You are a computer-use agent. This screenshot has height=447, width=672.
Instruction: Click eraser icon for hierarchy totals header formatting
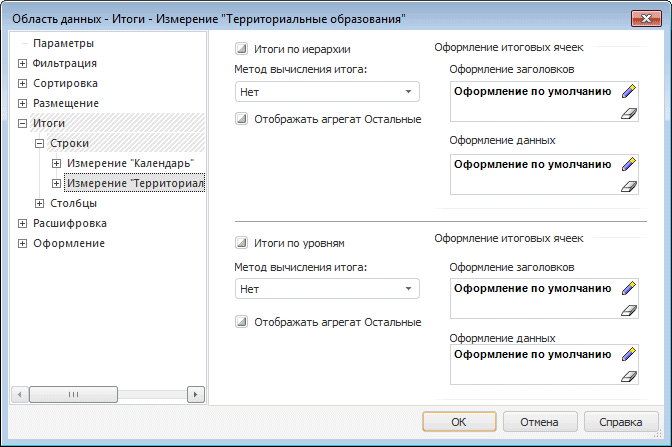628,114
